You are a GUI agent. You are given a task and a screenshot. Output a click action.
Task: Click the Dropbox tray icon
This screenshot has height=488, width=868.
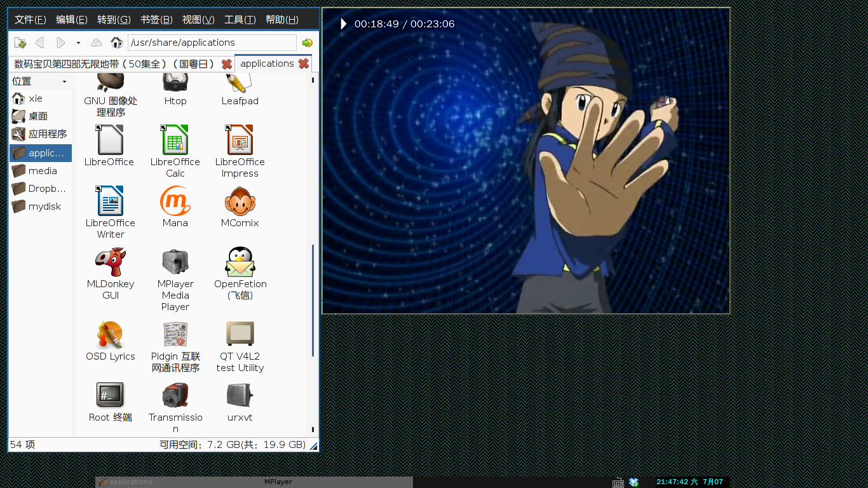tap(634, 482)
